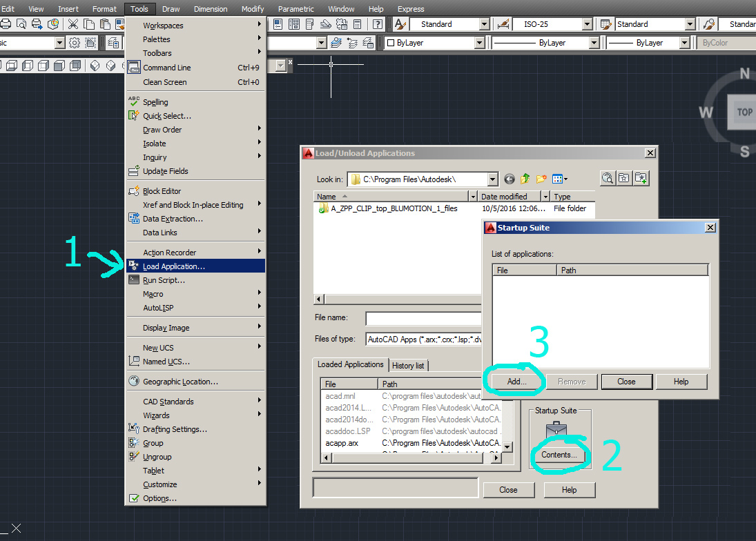Expand the AutoLISP submenu
This screenshot has width=756, height=541.
tap(196, 307)
